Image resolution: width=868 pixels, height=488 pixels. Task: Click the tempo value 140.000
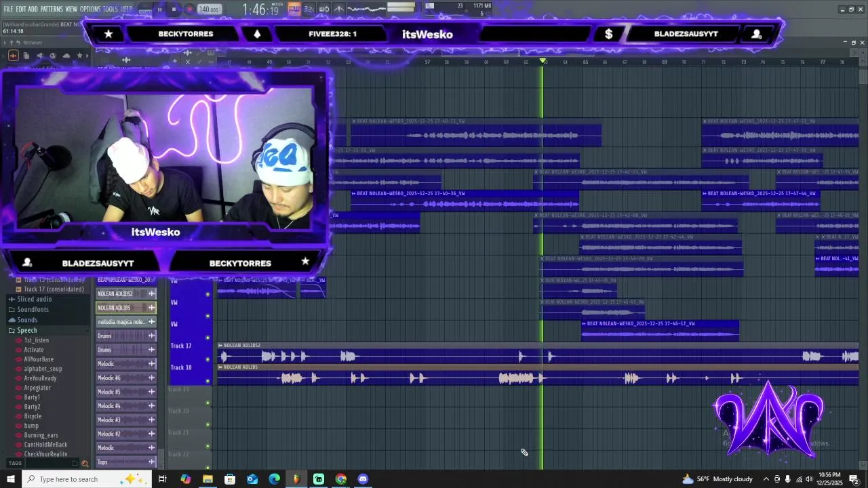(x=209, y=9)
